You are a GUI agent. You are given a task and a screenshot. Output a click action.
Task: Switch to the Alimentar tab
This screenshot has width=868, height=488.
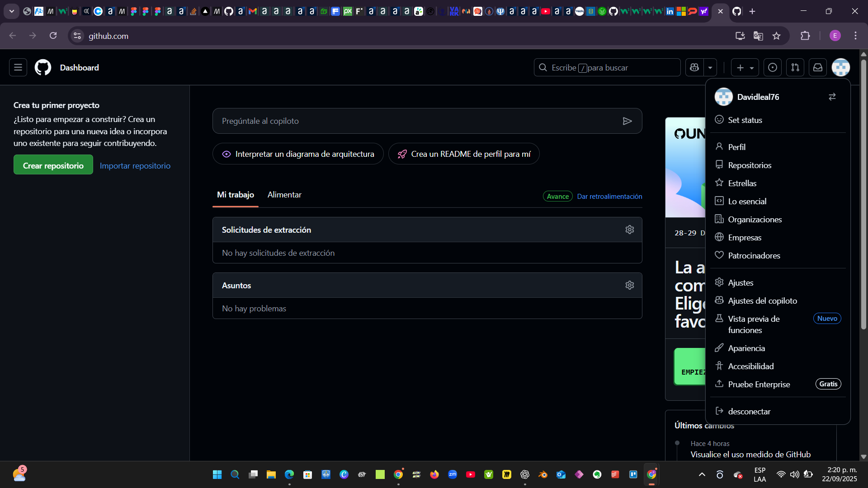pos(284,195)
